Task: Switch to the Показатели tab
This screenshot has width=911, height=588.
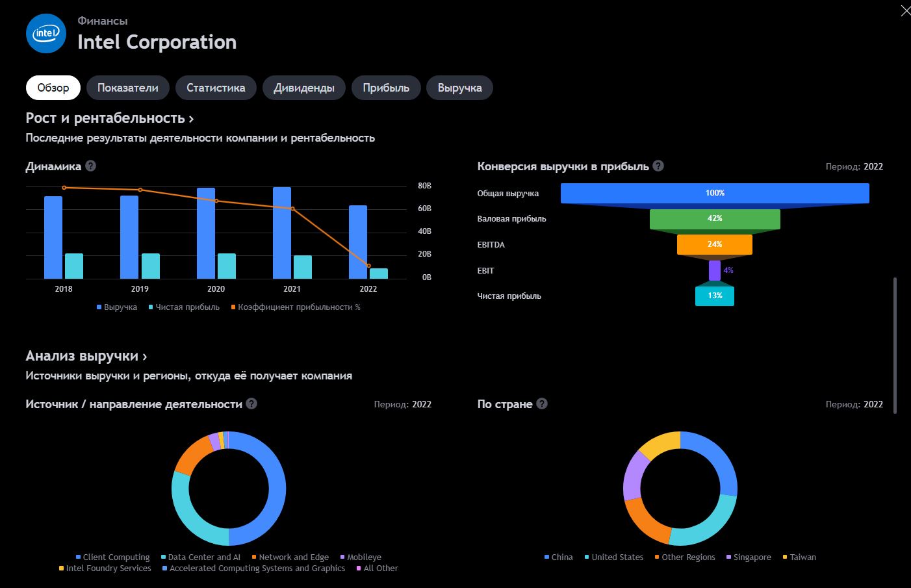Action: (x=128, y=88)
